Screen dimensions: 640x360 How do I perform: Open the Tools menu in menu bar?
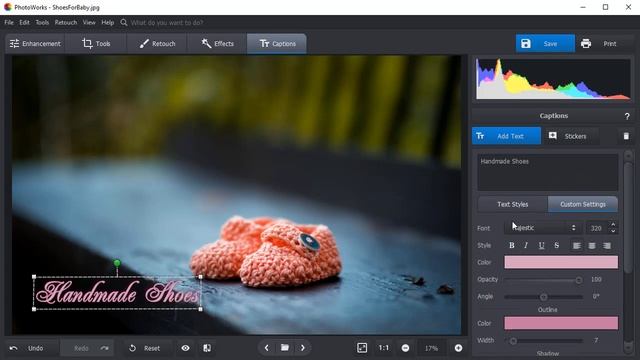[x=42, y=22]
